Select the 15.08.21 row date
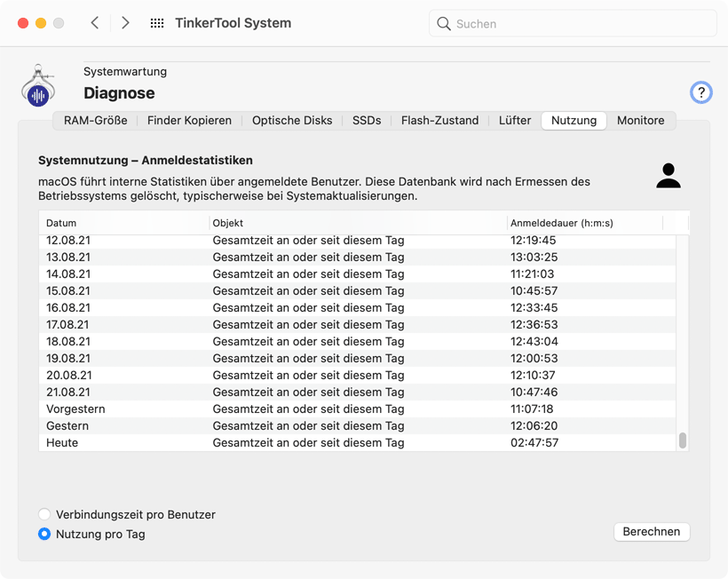 click(68, 291)
